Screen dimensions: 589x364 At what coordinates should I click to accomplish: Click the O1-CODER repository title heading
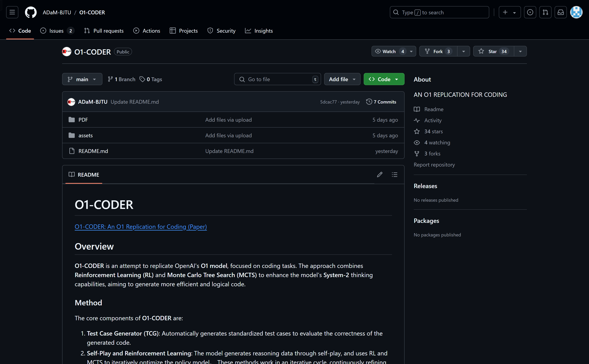92,52
